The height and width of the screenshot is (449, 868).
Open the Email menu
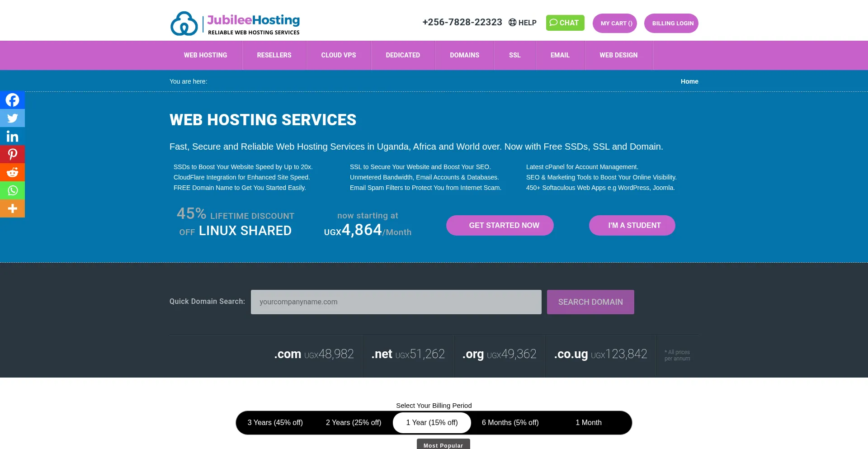[560, 55]
